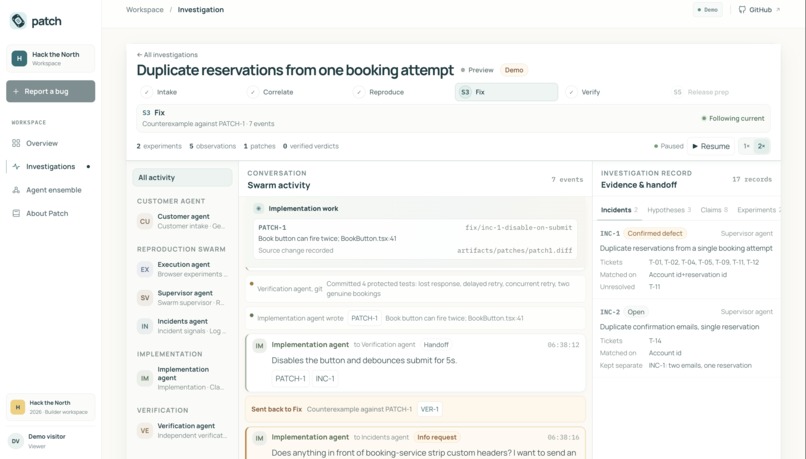Click the Handoff tag on the message
The image size is (806, 459).
(x=436, y=345)
